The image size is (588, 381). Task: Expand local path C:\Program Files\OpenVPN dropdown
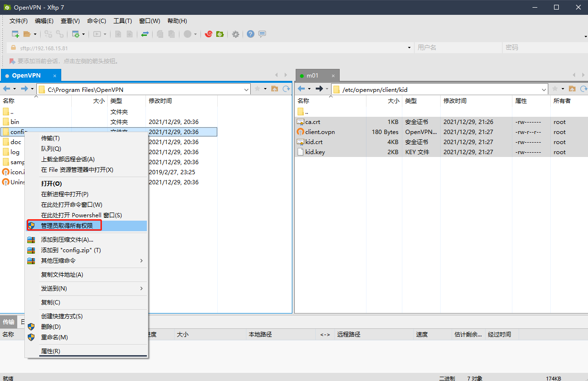[246, 90]
